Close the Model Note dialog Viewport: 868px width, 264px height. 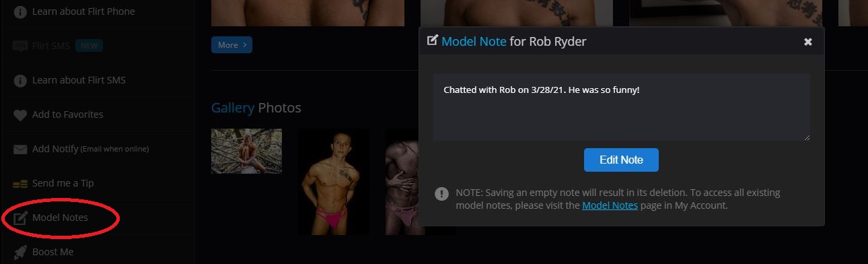[x=808, y=42]
